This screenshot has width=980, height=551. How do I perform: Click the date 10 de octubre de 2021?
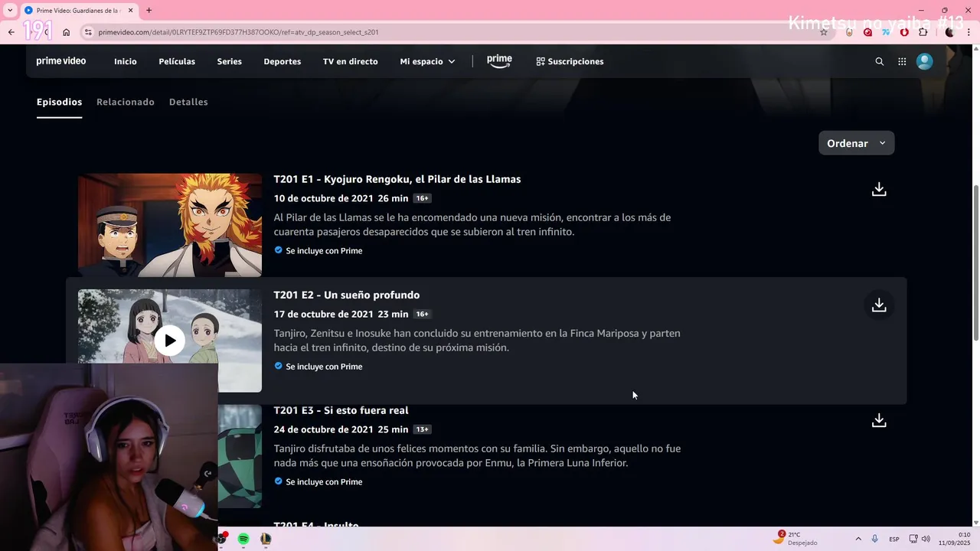pos(323,198)
